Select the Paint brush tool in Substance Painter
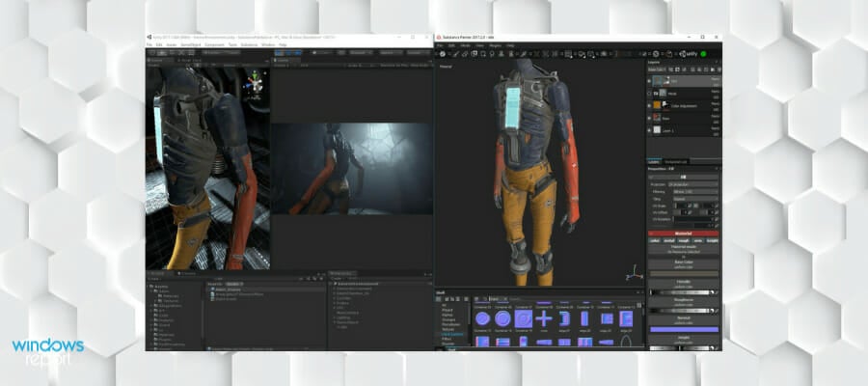 coord(455,54)
